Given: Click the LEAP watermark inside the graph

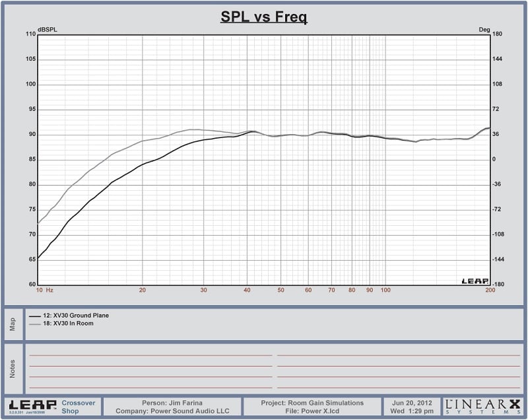Looking at the screenshot, I should tap(475, 281).
